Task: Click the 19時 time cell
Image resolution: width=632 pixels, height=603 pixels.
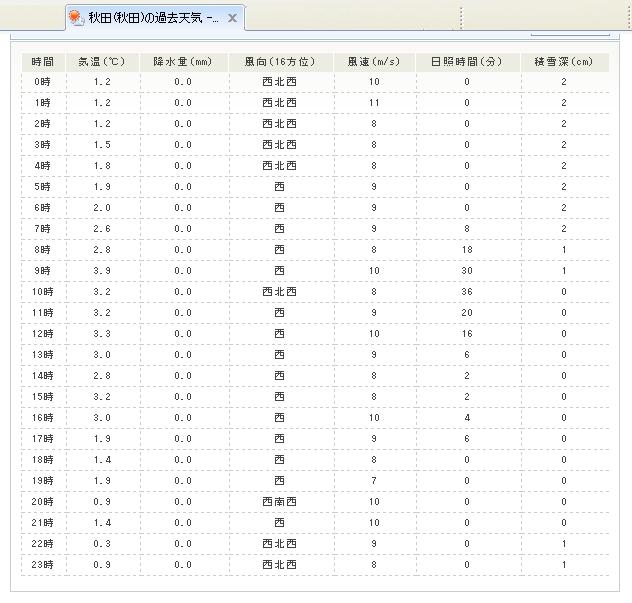Action: (42, 480)
